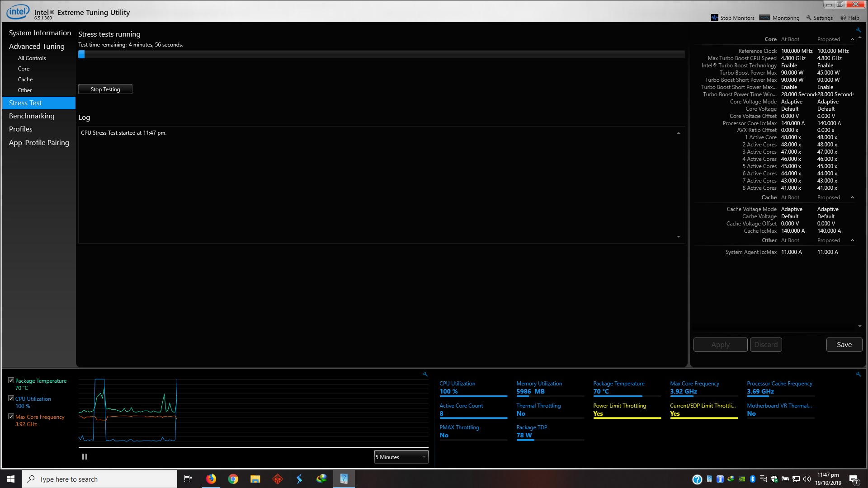The image size is (868, 488).
Task: Open the blue question mark tray icon
Action: tap(697, 479)
